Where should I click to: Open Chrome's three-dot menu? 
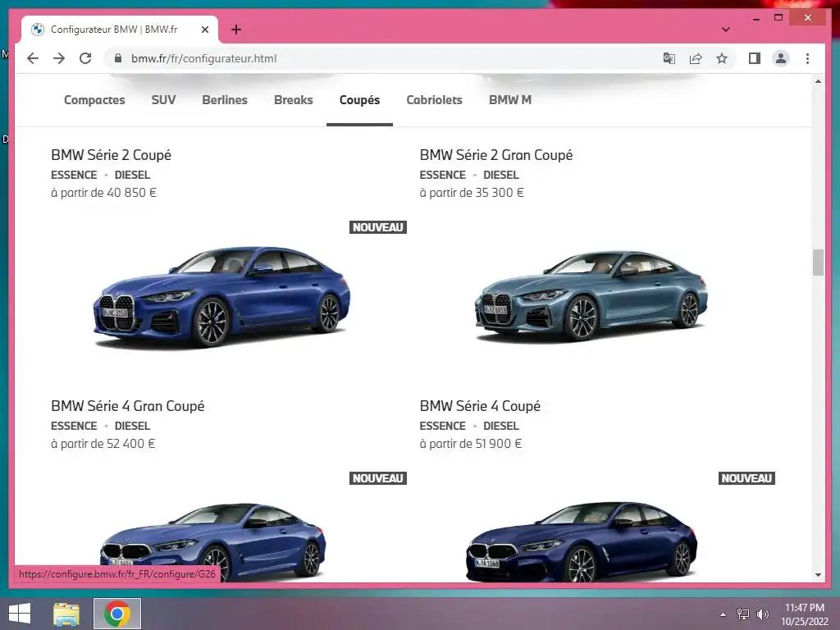[807, 58]
